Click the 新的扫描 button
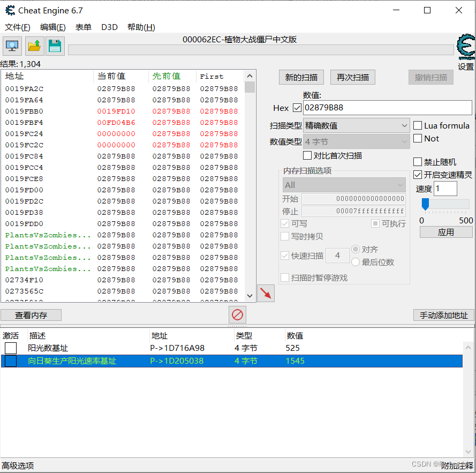The width and height of the screenshot is (476, 473). coord(301,78)
